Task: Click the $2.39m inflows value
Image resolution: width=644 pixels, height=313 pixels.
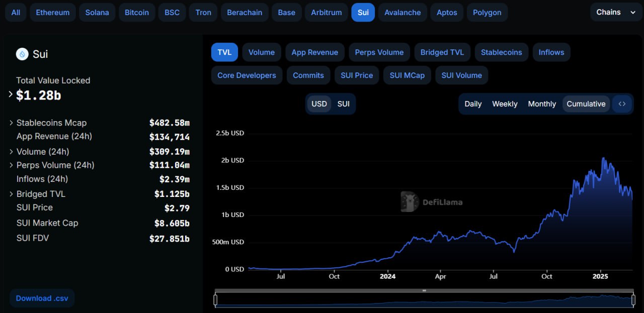Action: click(175, 179)
